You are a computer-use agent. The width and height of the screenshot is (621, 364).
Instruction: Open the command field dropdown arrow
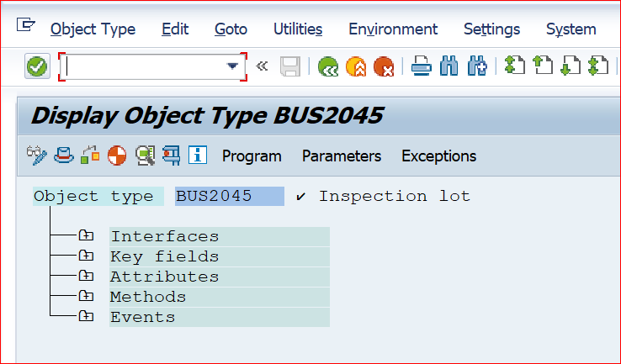pos(232,66)
